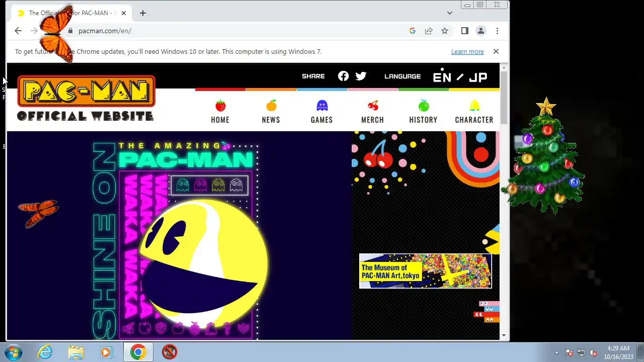The image size is (644, 362).
Task: Click the muted volume tray icon
Action: 593,352
